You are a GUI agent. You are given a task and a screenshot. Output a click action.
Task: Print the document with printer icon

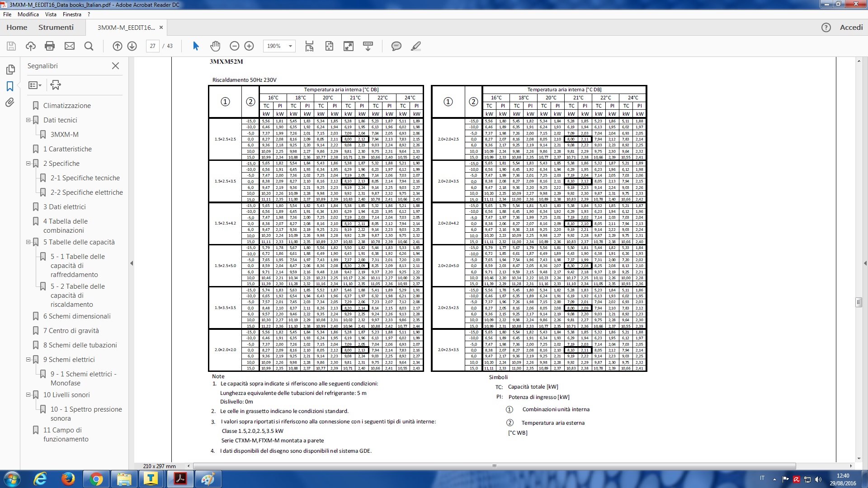[x=50, y=46]
